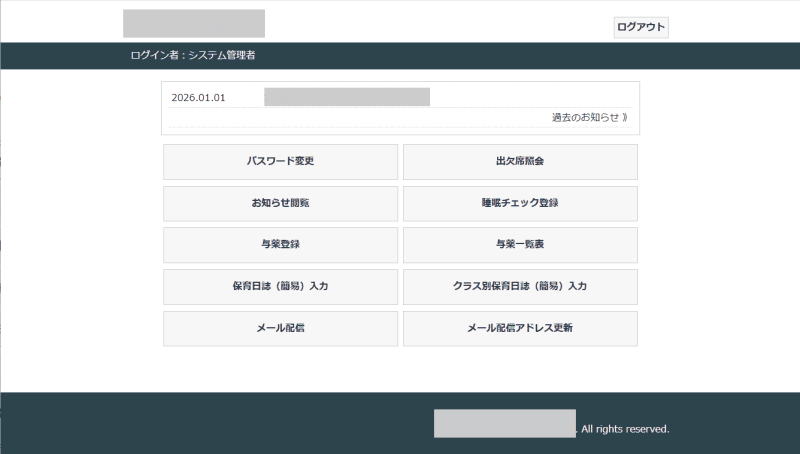Open 保育日誌（簡易）入力 diary entry
800x454 pixels.
tap(280, 286)
